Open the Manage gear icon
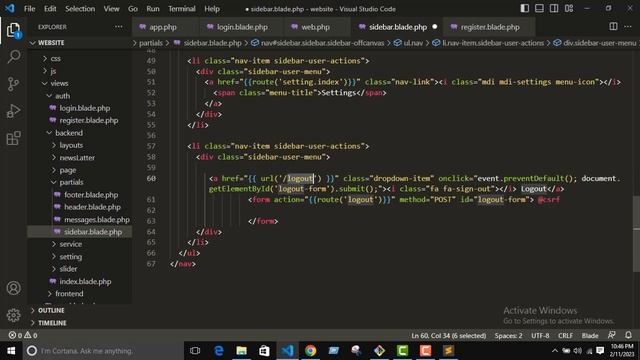The image size is (640, 360). click(13, 315)
